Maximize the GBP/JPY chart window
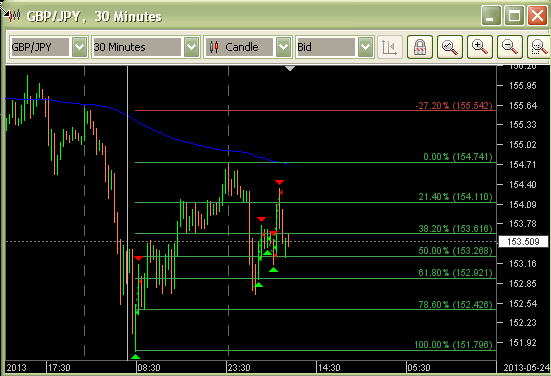Screen dimensions: 551x376 click(x=514, y=16)
